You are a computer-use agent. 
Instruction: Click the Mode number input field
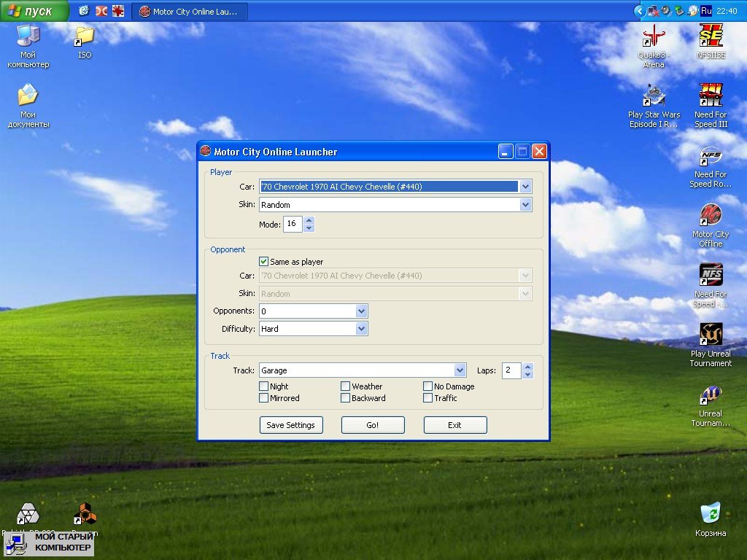click(x=292, y=225)
